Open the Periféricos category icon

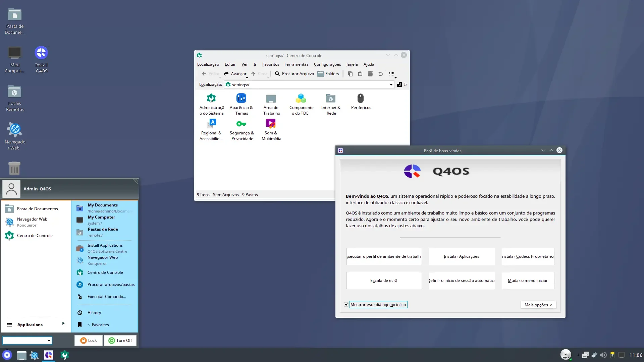pyautogui.click(x=361, y=102)
